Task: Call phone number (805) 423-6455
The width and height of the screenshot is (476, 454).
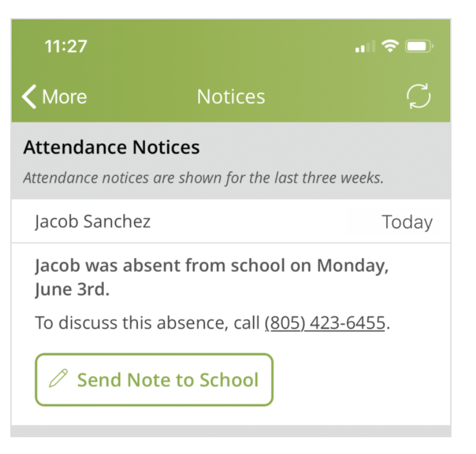Action: point(325,322)
